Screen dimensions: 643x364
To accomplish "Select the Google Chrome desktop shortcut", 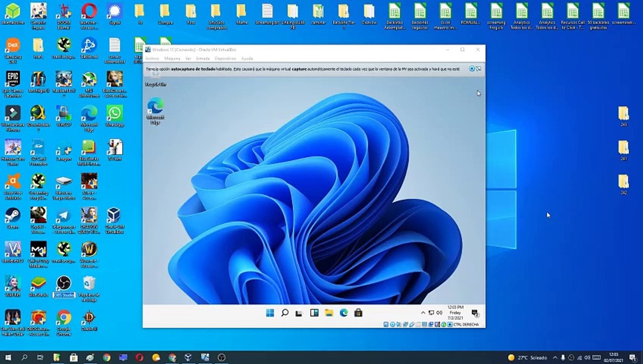I will (x=64, y=323).
